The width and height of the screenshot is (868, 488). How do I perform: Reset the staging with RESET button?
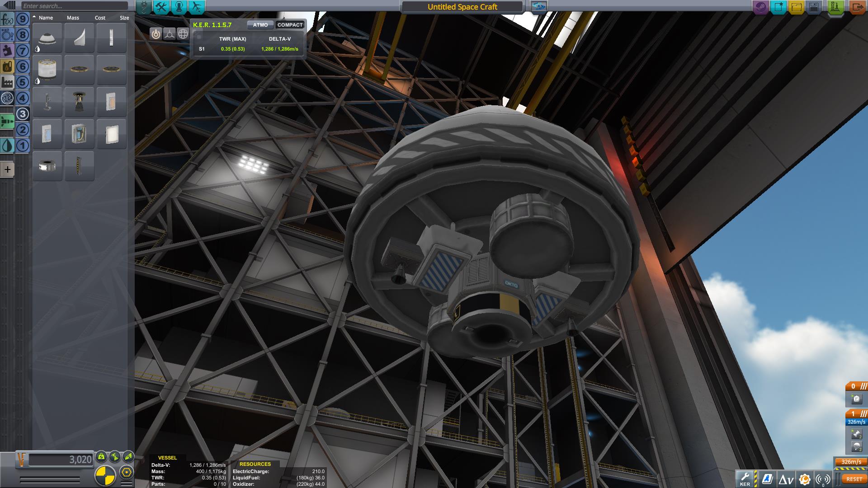pyautogui.click(x=854, y=479)
